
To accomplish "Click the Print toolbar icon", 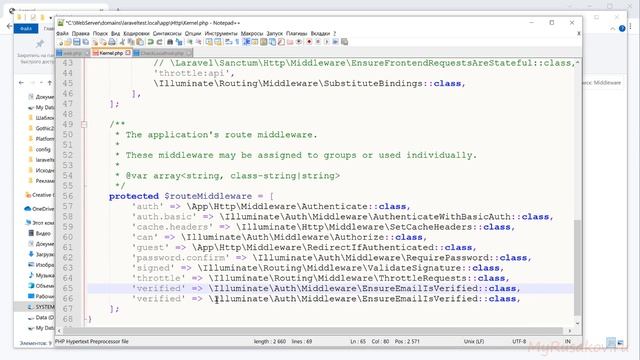I will coord(112,42).
